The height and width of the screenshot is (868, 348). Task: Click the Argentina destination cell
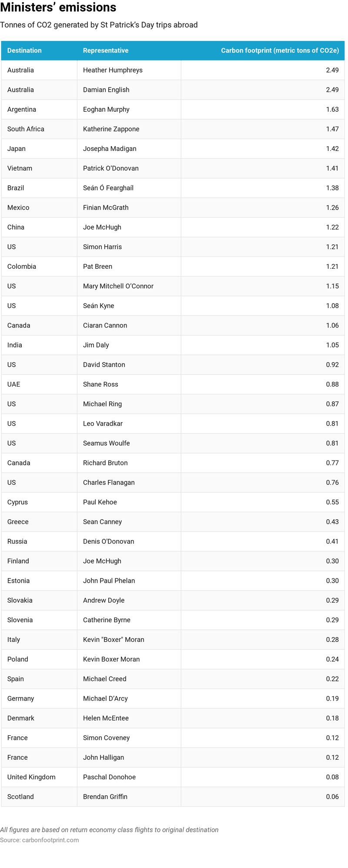22,109
